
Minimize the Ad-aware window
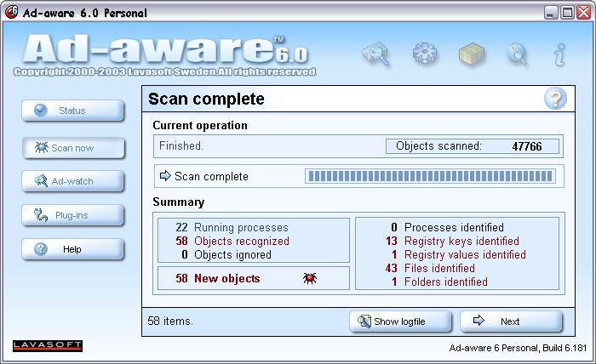pos(551,13)
